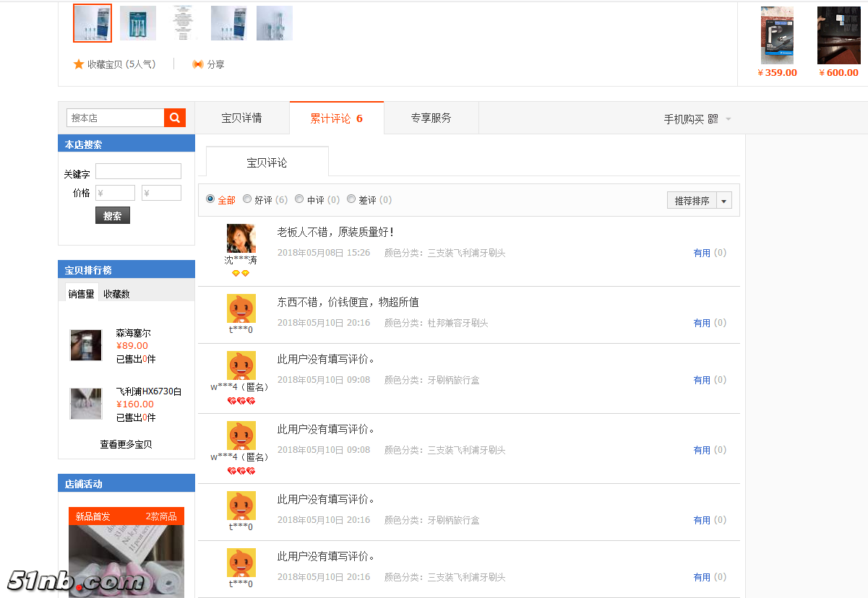The image size is (868, 598).
Task: Select the 中评 radio button
Action: (x=299, y=199)
